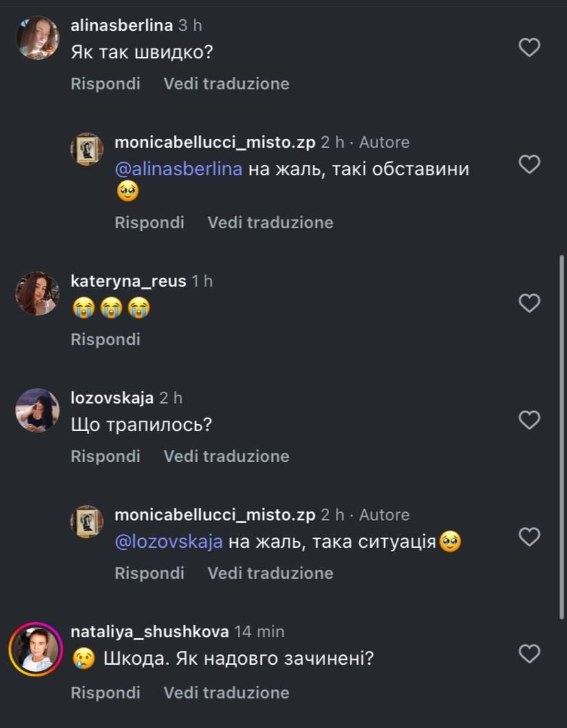Image resolution: width=567 pixels, height=728 pixels.
Task: Open kateryna_reus's profile avatar
Action: pos(37,294)
